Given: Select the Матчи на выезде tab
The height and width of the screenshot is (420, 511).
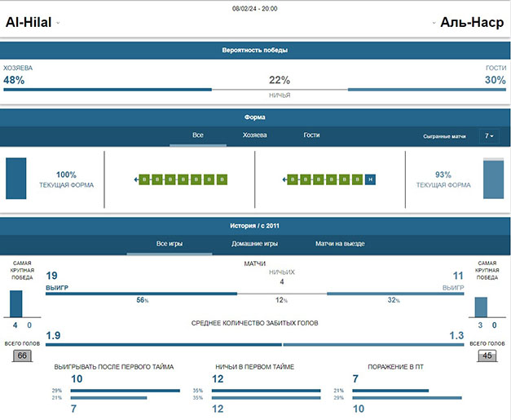Looking at the screenshot, I should [340, 244].
